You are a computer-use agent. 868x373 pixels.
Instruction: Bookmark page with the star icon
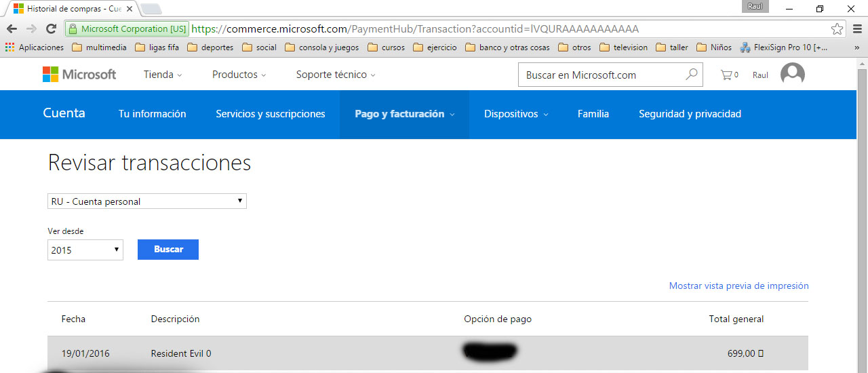[837, 29]
